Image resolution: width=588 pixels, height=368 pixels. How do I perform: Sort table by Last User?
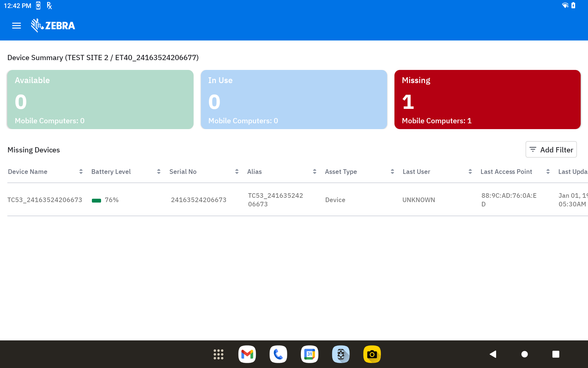coord(470,172)
